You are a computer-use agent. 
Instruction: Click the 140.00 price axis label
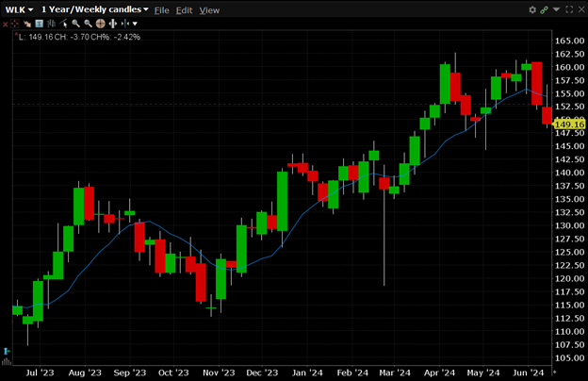tap(569, 173)
